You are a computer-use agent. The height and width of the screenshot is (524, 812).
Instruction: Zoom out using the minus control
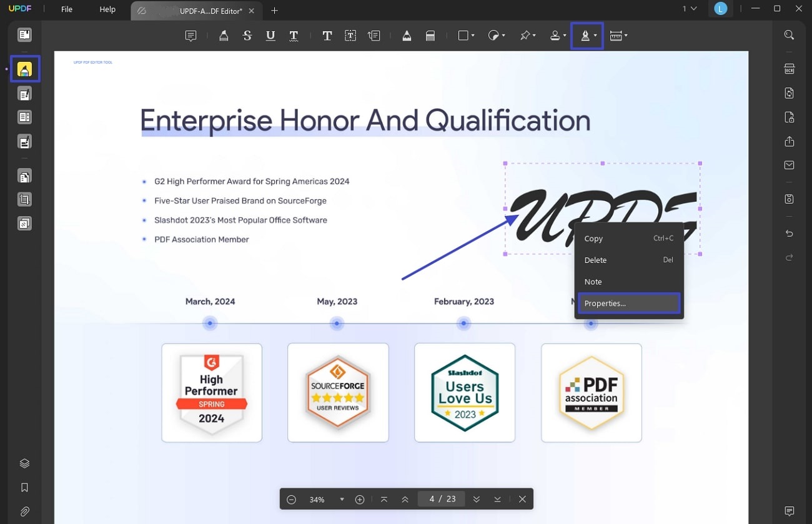(x=291, y=499)
